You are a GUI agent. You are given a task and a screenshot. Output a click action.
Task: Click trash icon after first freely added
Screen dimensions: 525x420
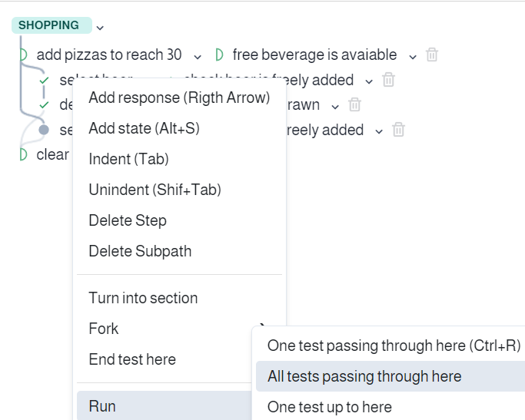pos(388,80)
